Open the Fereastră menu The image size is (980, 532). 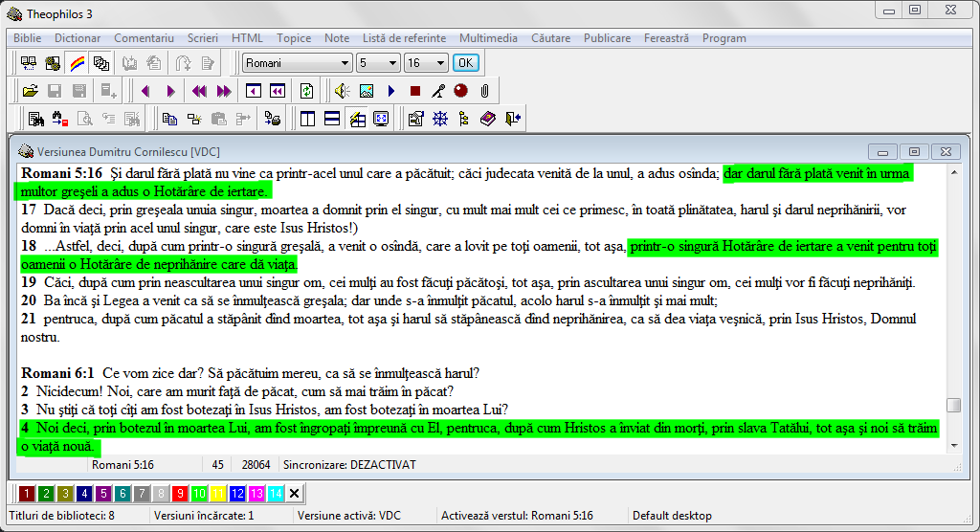[666, 38]
